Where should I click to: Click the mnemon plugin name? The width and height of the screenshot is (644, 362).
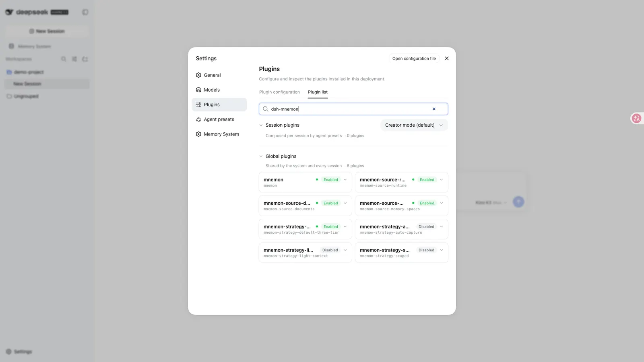pyautogui.click(x=273, y=180)
